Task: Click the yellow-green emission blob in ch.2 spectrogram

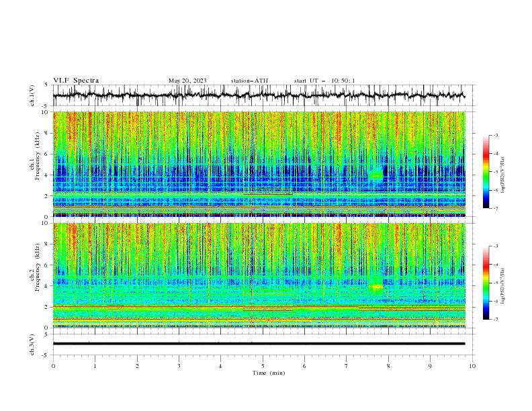Action: click(x=375, y=286)
